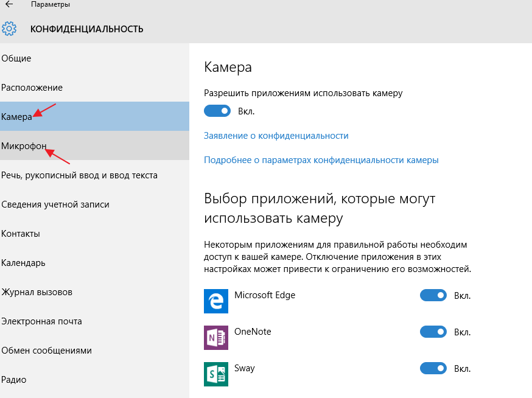
Task: Open Журнал вызовов settings
Action: coord(37,292)
